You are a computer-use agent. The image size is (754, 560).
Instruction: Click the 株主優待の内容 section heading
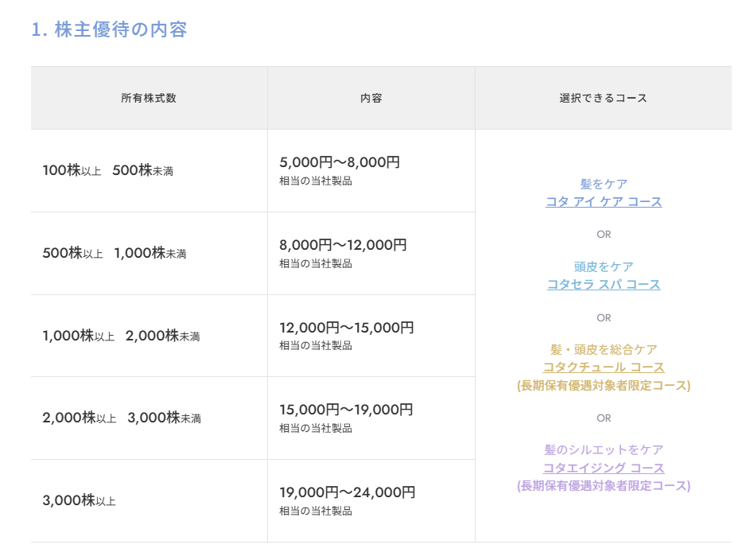pyautogui.click(x=109, y=29)
